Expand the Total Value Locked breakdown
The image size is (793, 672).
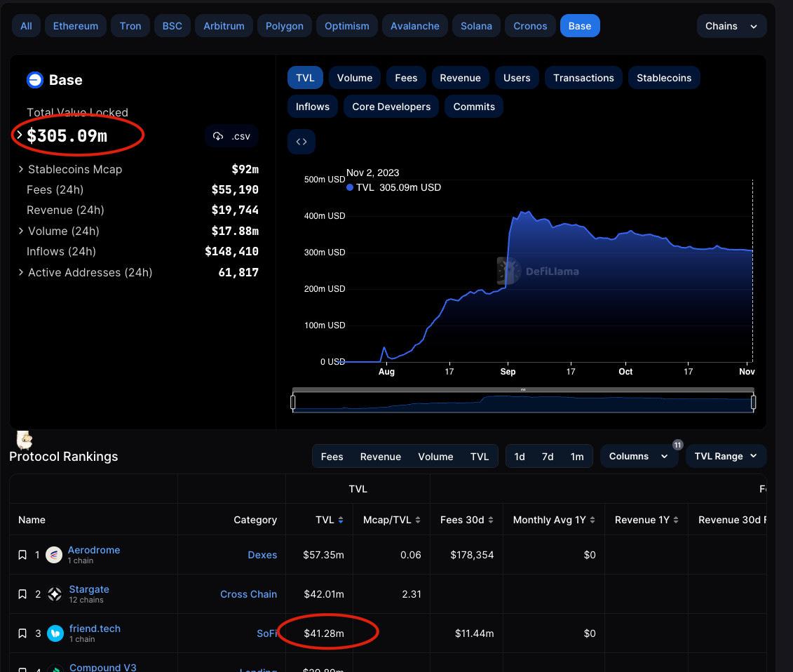click(x=20, y=135)
